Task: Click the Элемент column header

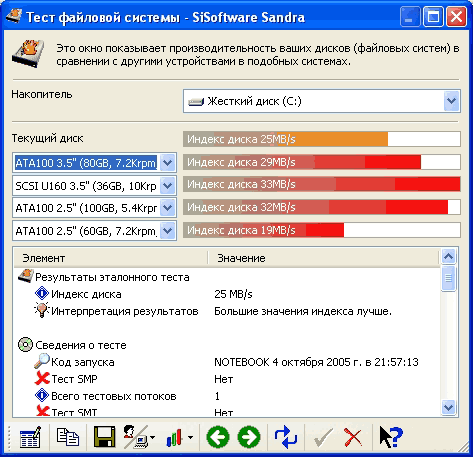Action: 111,258
